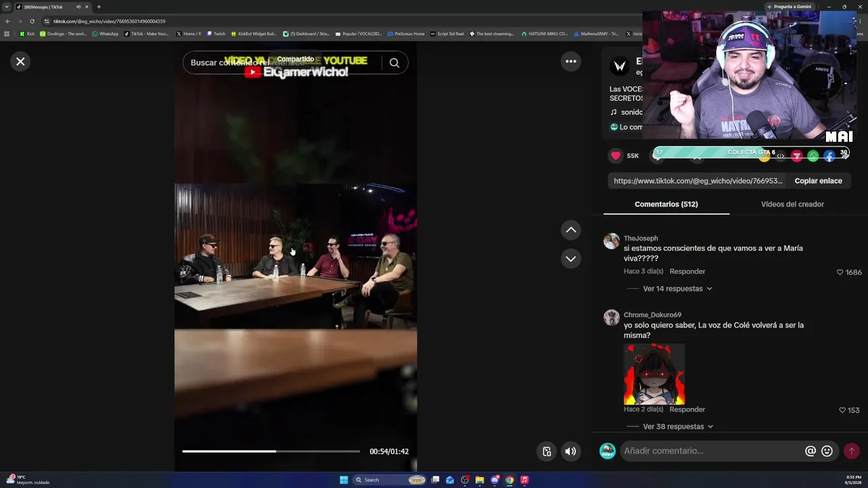Open the Windows Start menu
868x488 pixels.
344,480
